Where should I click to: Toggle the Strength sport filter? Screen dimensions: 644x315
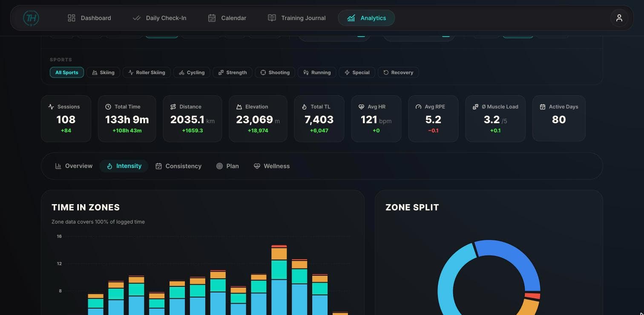233,72
